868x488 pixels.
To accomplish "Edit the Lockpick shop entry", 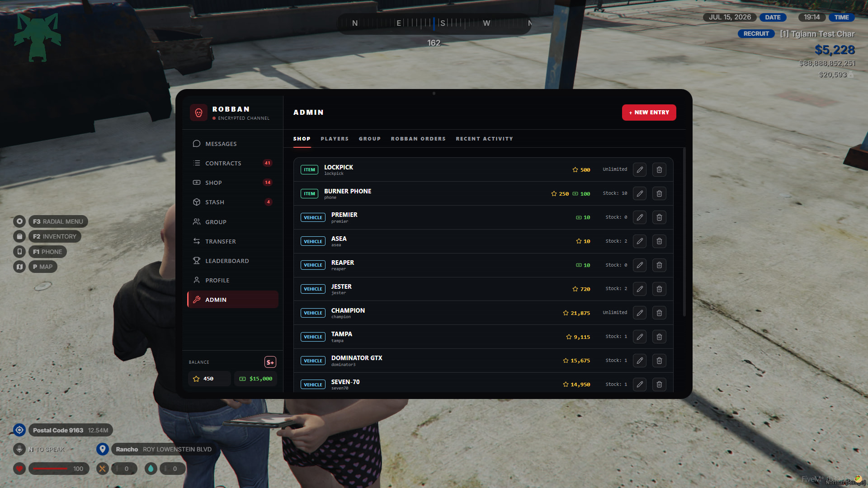I will pyautogui.click(x=640, y=170).
